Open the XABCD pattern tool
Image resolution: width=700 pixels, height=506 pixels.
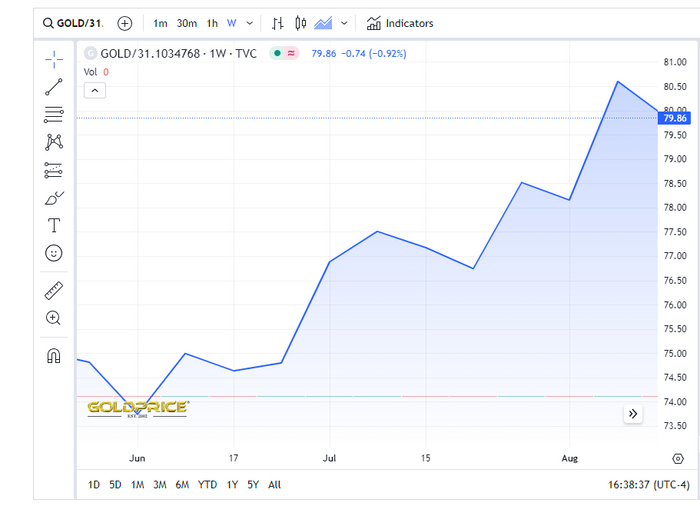click(54, 142)
